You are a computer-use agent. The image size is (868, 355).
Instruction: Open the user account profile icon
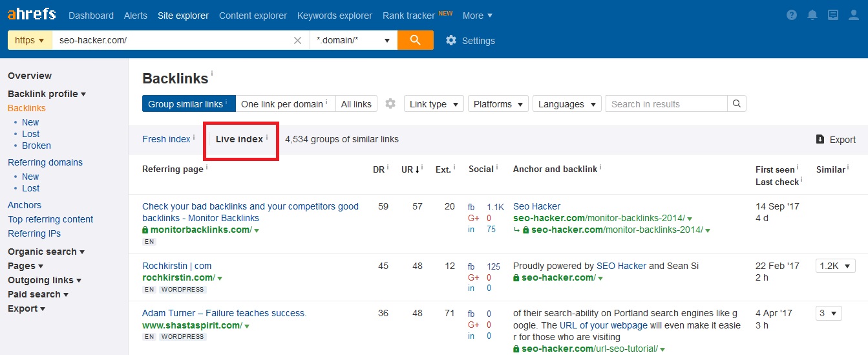(x=853, y=16)
